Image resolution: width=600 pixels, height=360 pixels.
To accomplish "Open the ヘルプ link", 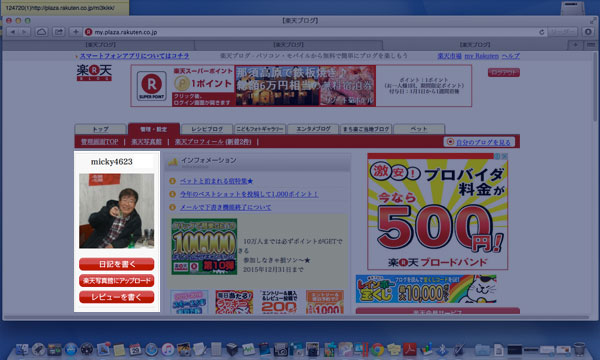I will pos(510,56).
